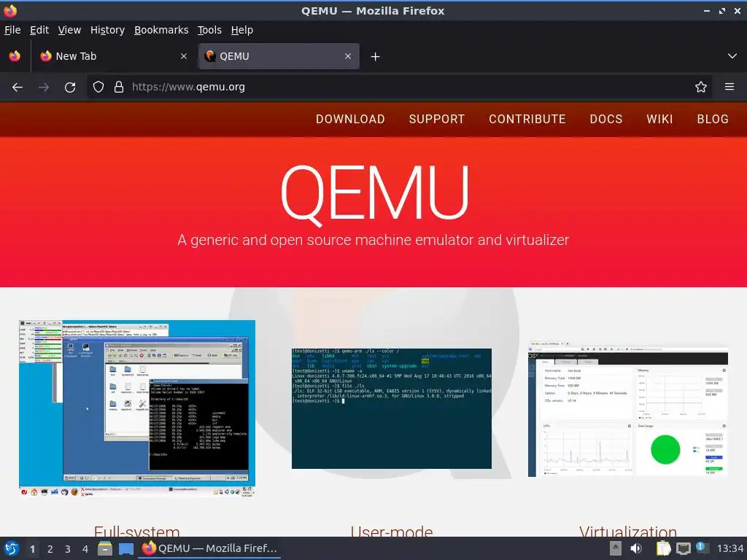This screenshot has height=560, width=747.
Task: Open the Firefox View pinned icon
Action: pos(15,56)
